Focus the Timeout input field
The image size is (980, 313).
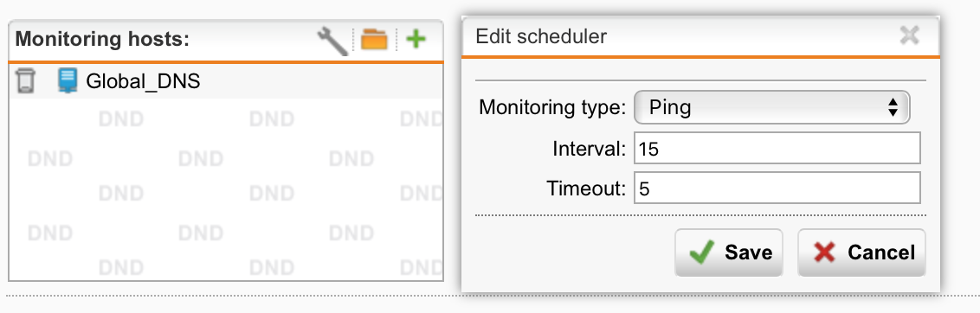pyautogui.click(x=777, y=188)
